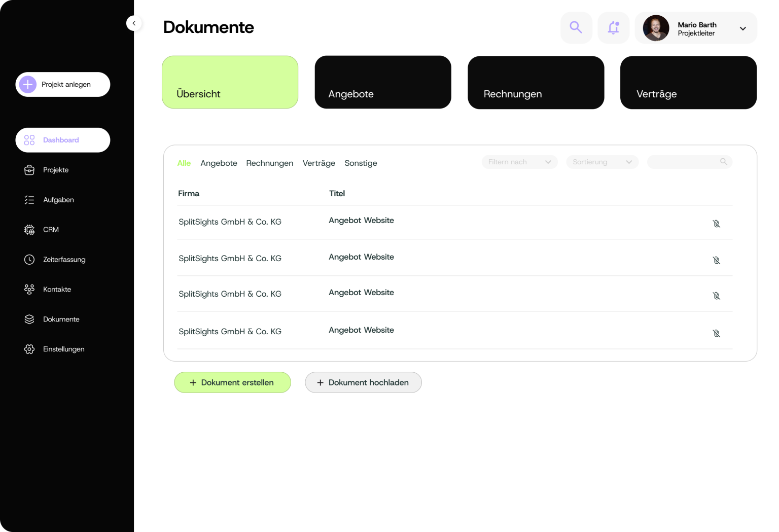Viewport: 779px width, 532px height.
Task: Click the search magnifier icon in header
Action: click(576, 27)
